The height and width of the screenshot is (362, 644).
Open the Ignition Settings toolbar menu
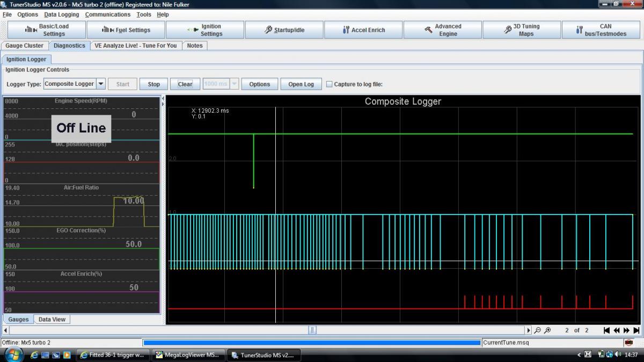(x=204, y=30)
